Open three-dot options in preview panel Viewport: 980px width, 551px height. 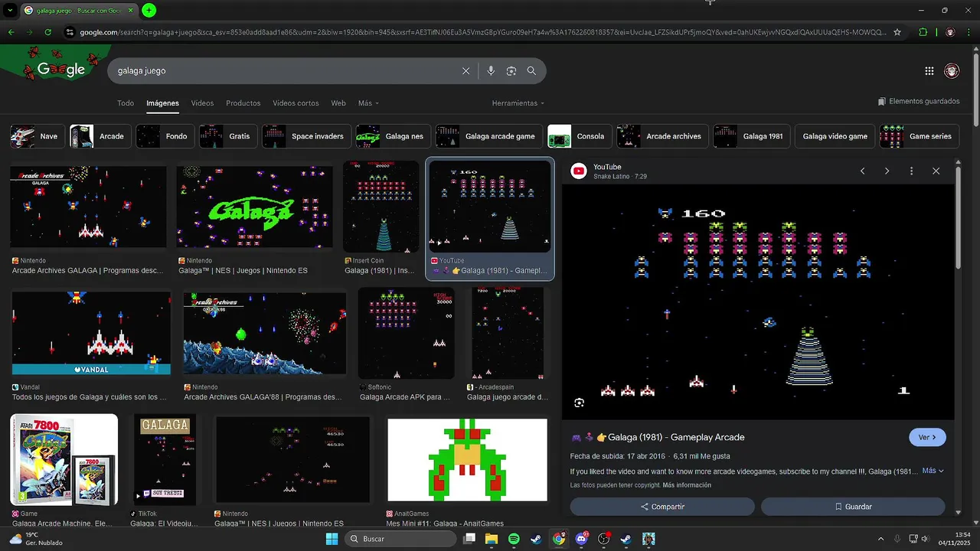[x=911, y=171]
